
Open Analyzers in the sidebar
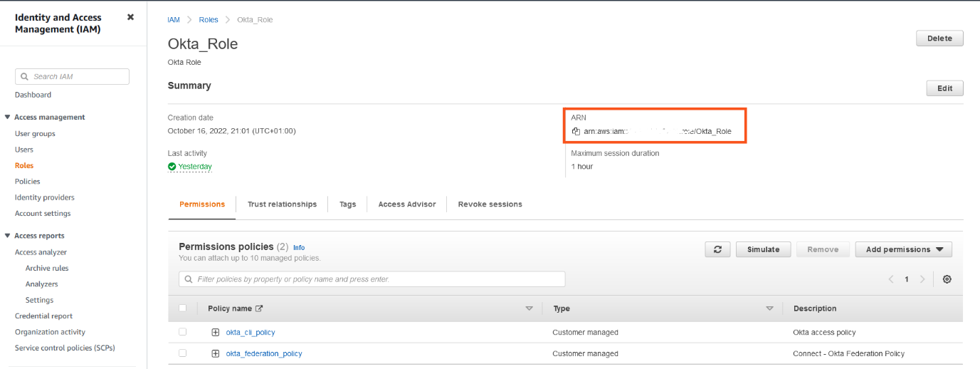[42, 284]
